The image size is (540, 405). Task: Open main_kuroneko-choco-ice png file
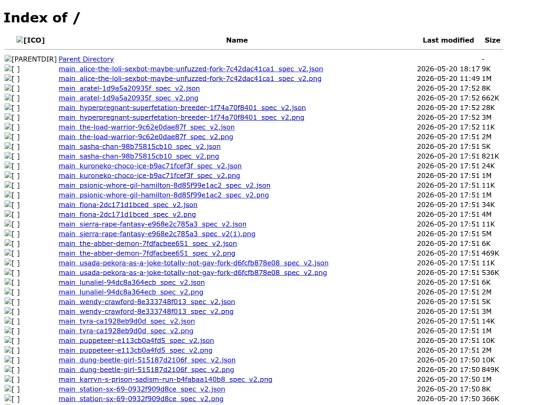pos(149,176)
